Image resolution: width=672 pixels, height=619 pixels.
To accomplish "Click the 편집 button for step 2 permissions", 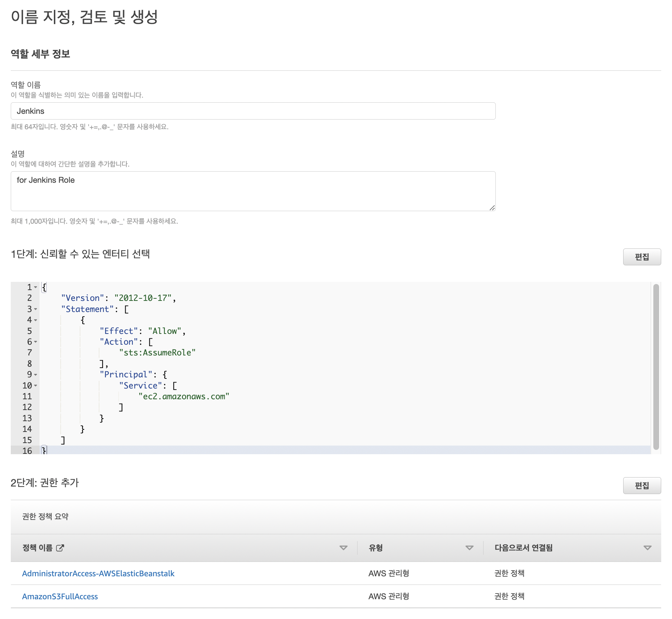I will point(642,485).
